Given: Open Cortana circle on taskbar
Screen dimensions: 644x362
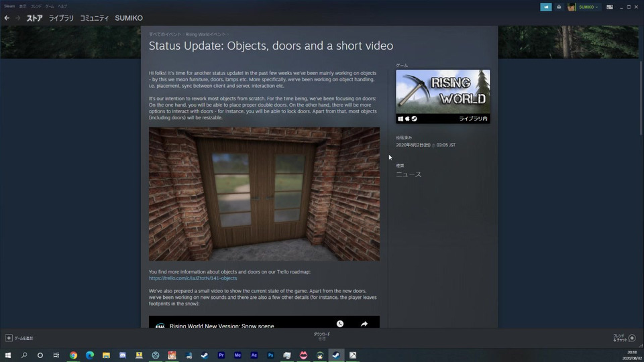Looking at the screenshot, I should pos(40,355).
